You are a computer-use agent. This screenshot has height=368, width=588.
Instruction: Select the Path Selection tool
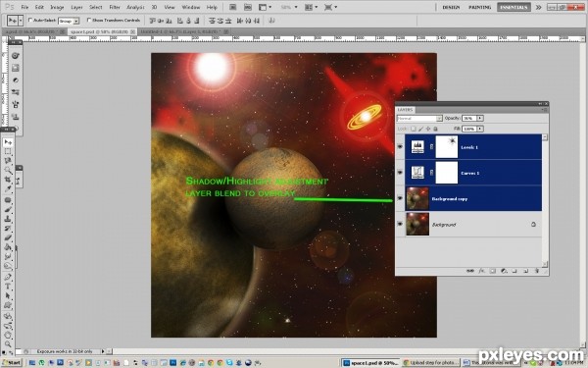pos(8,295)
